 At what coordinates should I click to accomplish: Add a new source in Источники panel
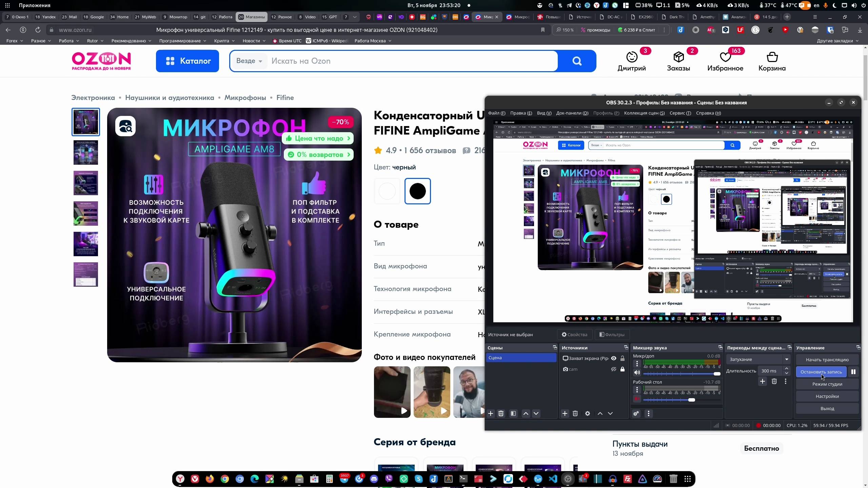coord(565,413)
